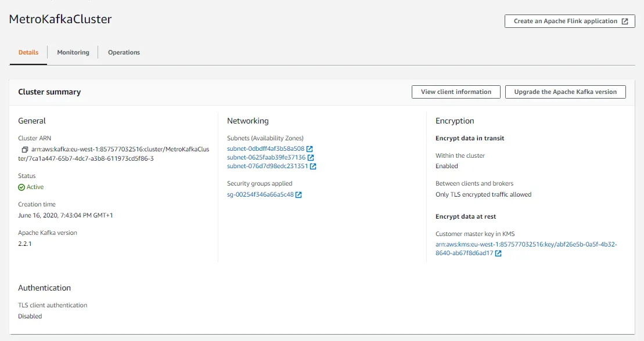644x341 pixels.
Task: Click the 'Cluster ARN' label
Action: coord(34,138)
